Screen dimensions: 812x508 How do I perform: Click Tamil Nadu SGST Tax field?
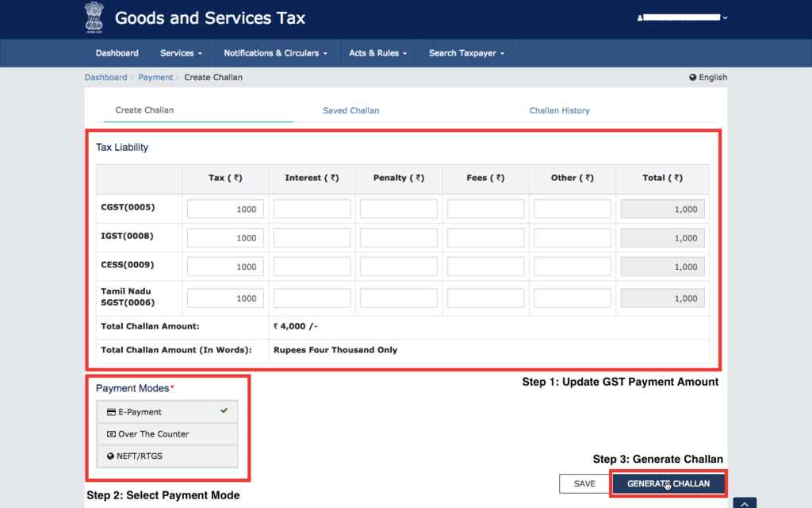(x=225, y=298)
